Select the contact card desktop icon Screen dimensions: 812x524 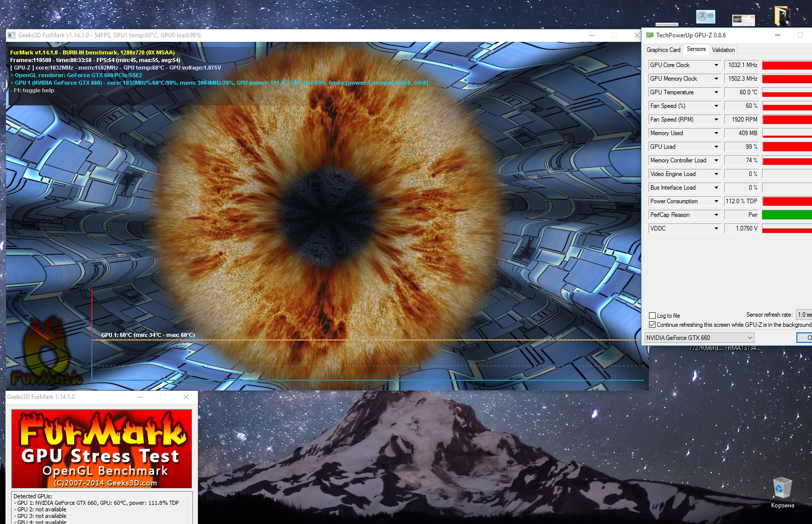click(706, 17)
